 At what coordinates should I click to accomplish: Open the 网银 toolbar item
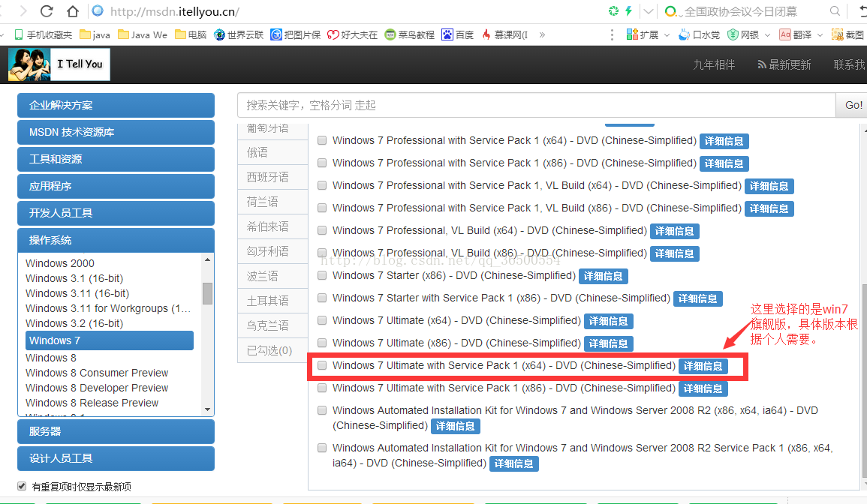click(742, 34)
